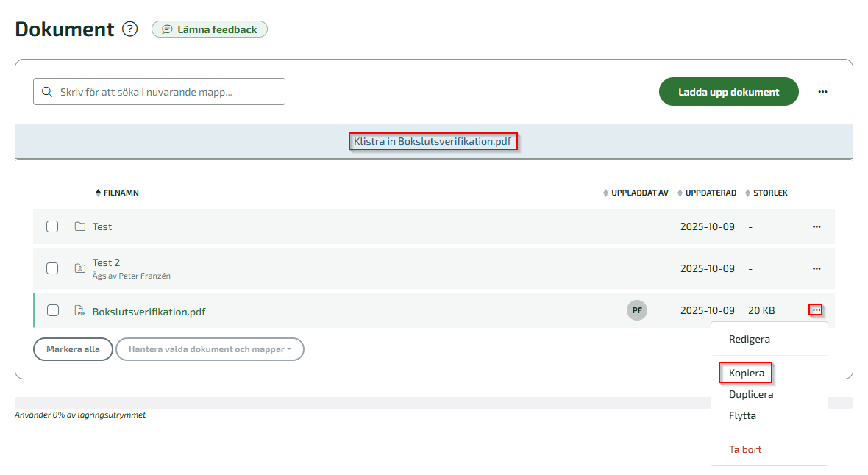Choose Kopiera from the context menu
Image resolution: width=868 pixels, height=475 pixels.
(x=746, y=373)
